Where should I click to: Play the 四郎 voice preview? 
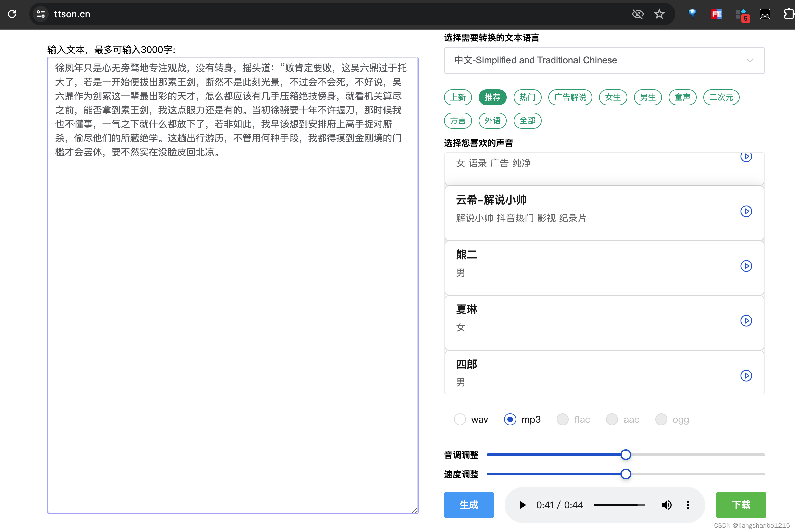pos(746,376)
